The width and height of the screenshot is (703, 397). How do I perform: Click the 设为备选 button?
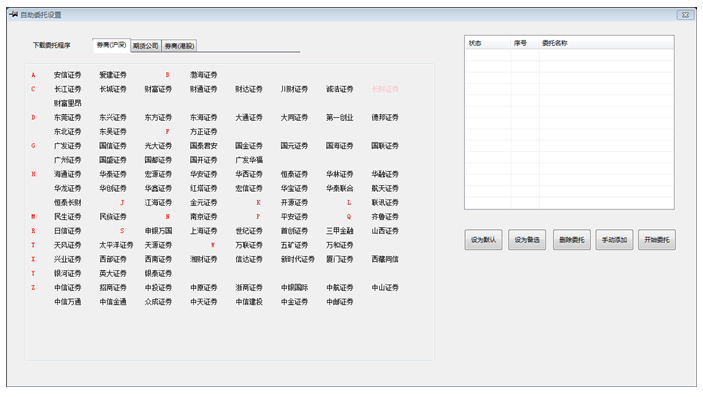527,240
